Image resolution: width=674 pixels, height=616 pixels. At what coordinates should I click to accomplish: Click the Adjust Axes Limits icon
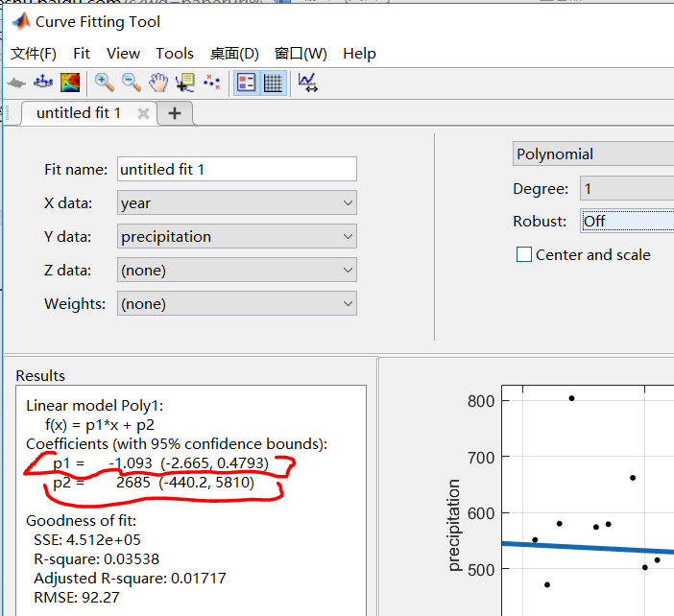click(308, 83)
